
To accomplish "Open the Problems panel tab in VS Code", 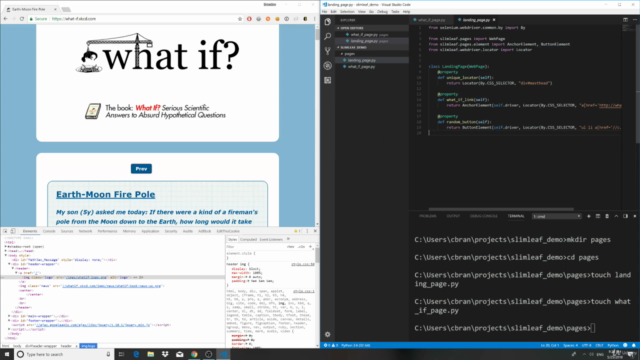I will (x=428, y=216).
